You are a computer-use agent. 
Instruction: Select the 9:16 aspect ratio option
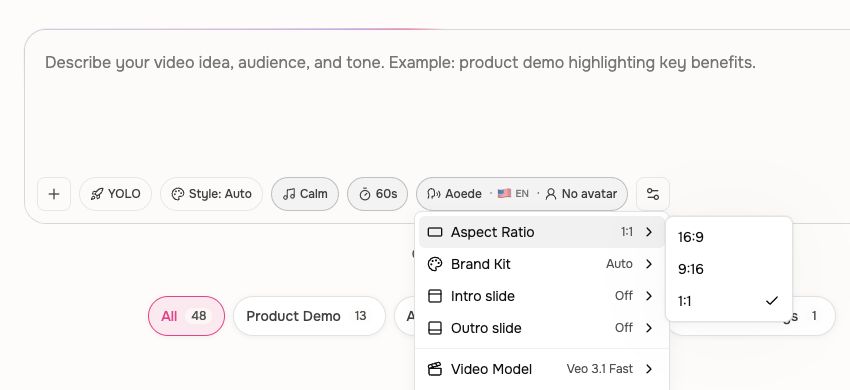point(729,269)
